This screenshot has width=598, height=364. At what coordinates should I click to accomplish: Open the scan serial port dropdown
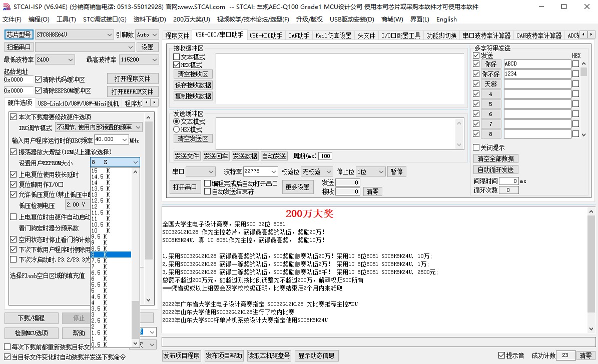tap(85, 47)
